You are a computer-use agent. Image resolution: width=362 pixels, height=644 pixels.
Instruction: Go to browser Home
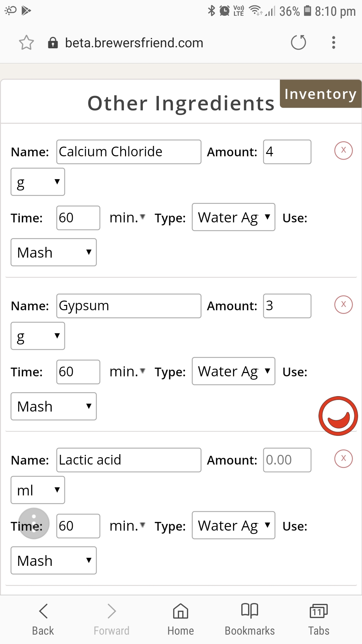(x=181, y=620)
